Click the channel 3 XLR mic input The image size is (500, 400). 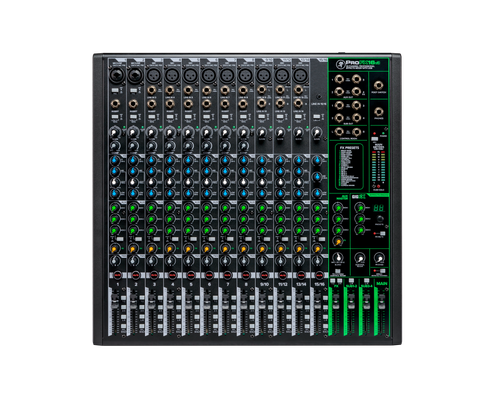153,75
